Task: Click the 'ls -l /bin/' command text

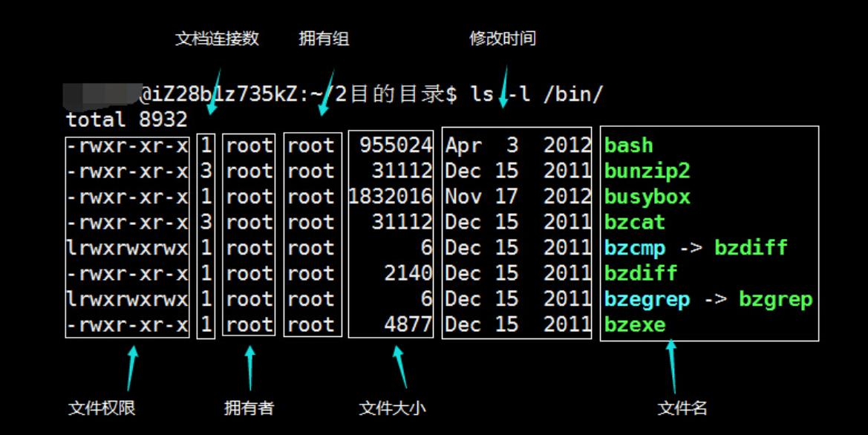Action: pos(536,94)
